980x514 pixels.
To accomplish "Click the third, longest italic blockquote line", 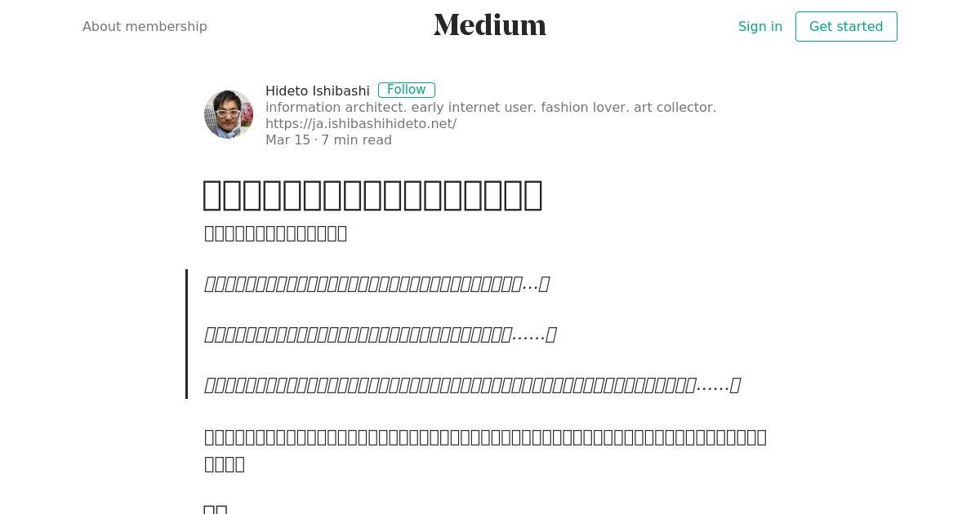I will click(x=472, y=385).
